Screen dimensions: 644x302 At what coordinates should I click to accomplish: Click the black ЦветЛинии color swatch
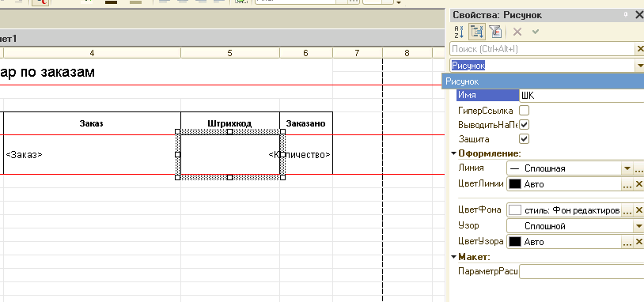click(x=514, y=184)
